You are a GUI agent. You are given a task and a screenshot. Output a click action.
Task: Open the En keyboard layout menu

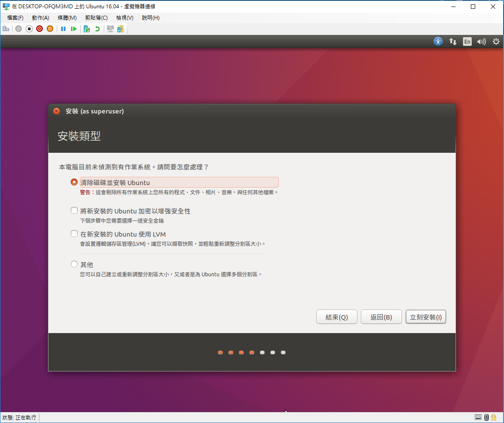467,41
